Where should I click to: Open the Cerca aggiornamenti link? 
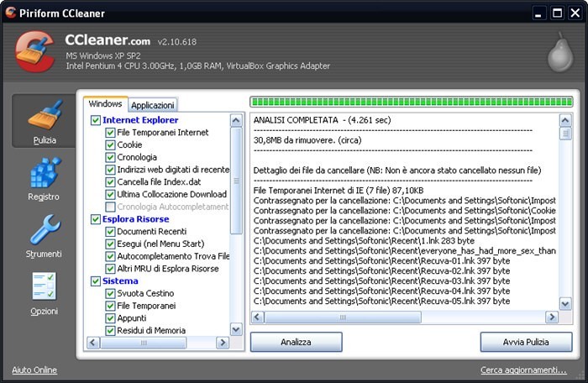(522, 370)
